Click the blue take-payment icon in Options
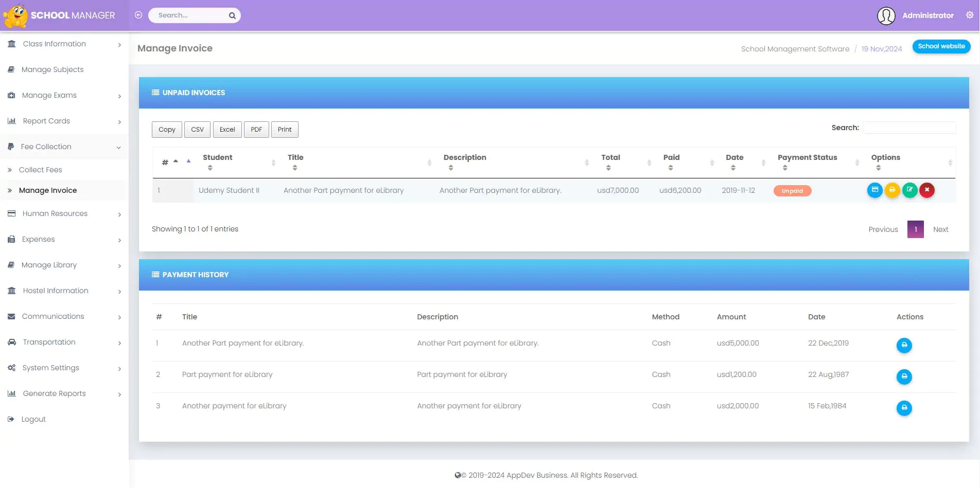The height and width of the screenshot is (488, 980). pyautogui.click(x=874, y=190)
